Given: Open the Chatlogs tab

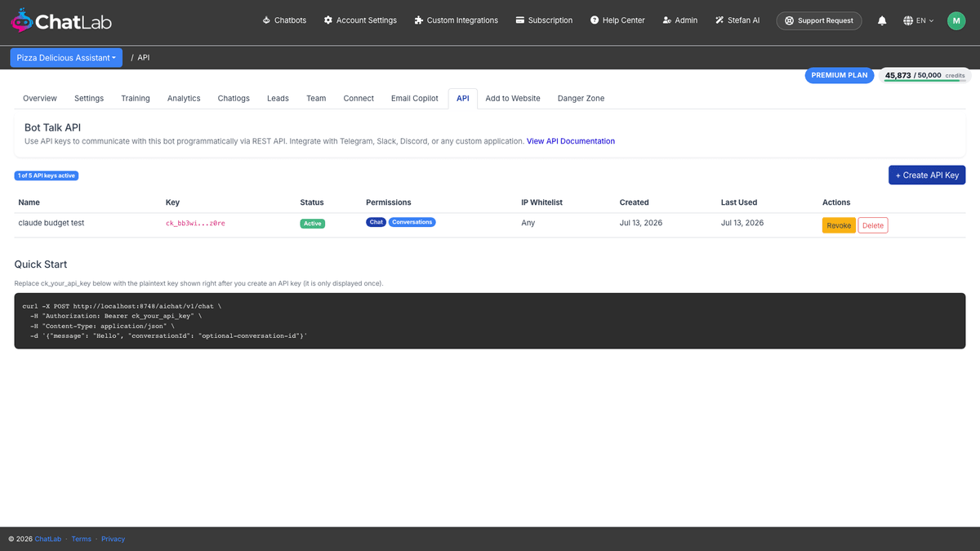Looking at the screenshot, I should [x=234, y=98].
